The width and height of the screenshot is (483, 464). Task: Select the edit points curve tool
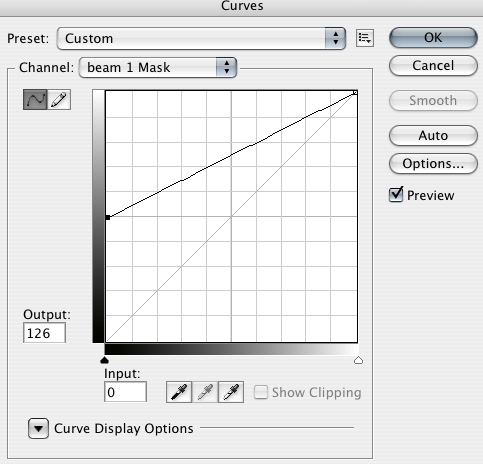pyautogui.click(x=35, y=100)
